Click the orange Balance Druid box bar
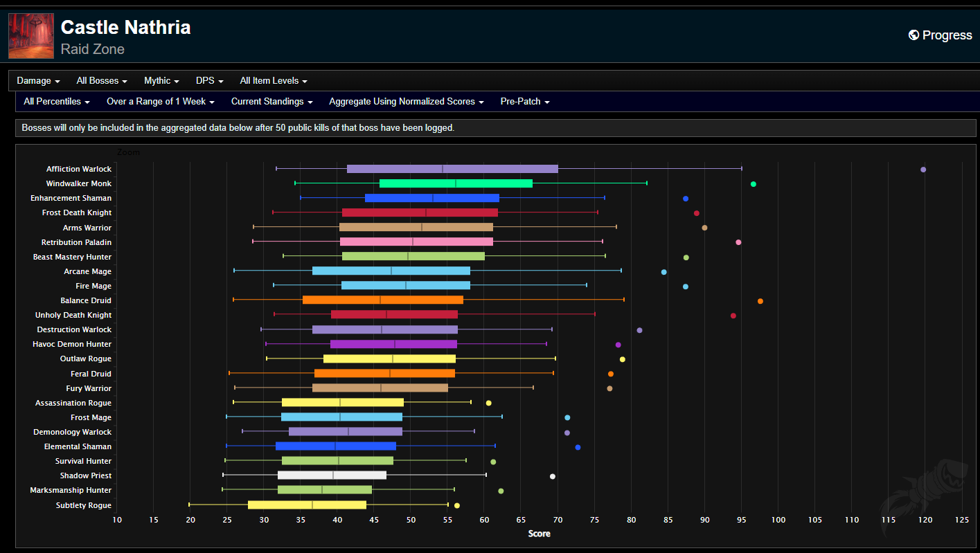 coord(383,300)
